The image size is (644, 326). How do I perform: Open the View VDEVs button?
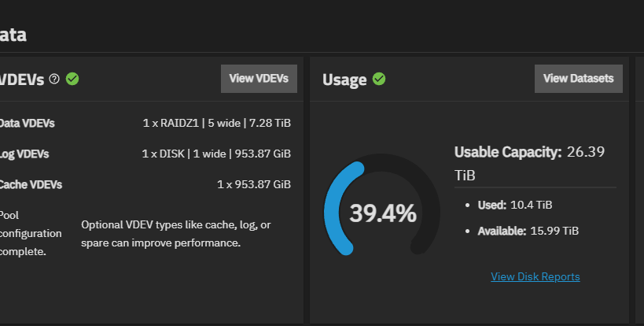tap(259, 79)
